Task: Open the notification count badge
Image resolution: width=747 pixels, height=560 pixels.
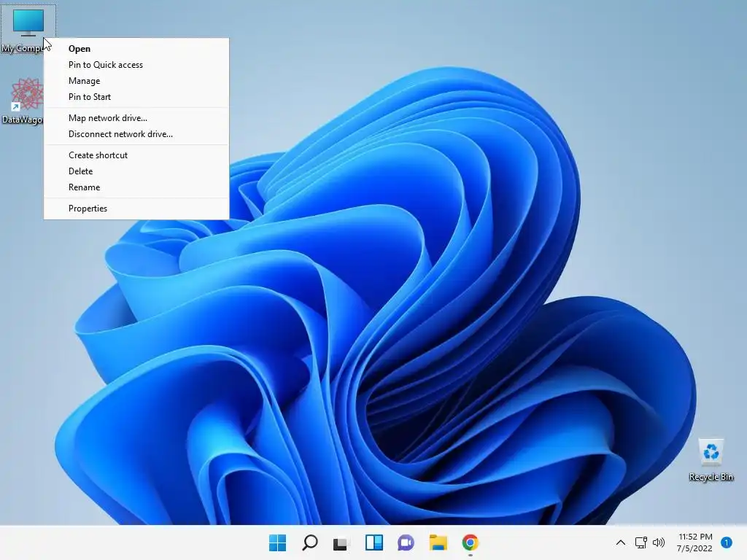Action: coord(727,542)
